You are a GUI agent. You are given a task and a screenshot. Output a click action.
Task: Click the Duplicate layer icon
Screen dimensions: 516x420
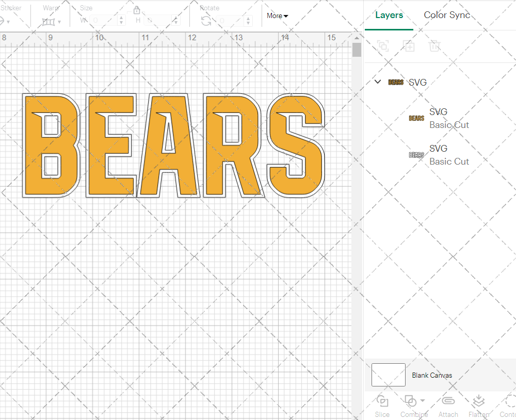click(x=409, y=46)
